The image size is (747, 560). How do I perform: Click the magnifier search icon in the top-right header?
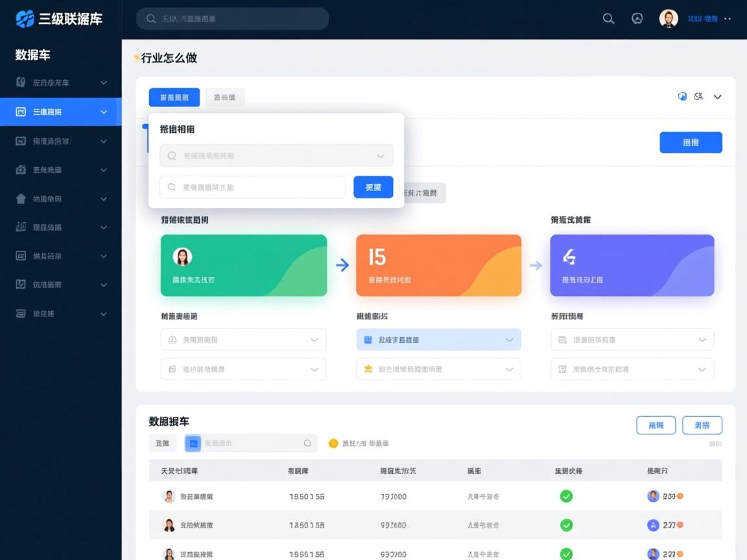tap(608, 19)
